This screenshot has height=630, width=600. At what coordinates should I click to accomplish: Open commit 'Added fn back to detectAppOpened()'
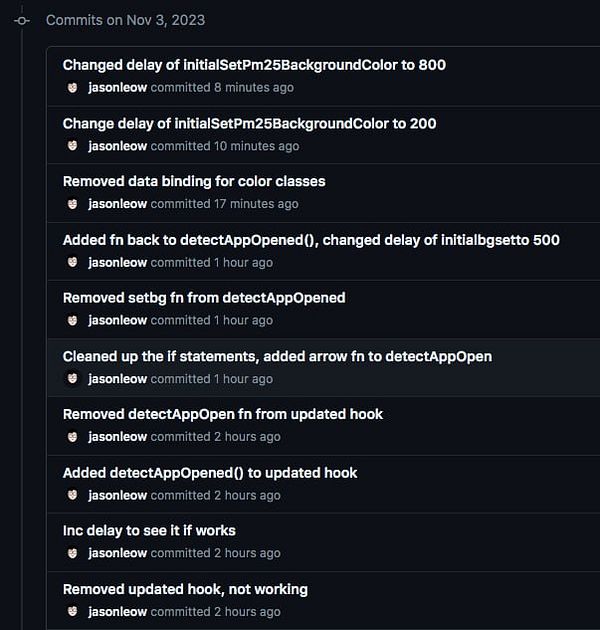pos(311,240)
